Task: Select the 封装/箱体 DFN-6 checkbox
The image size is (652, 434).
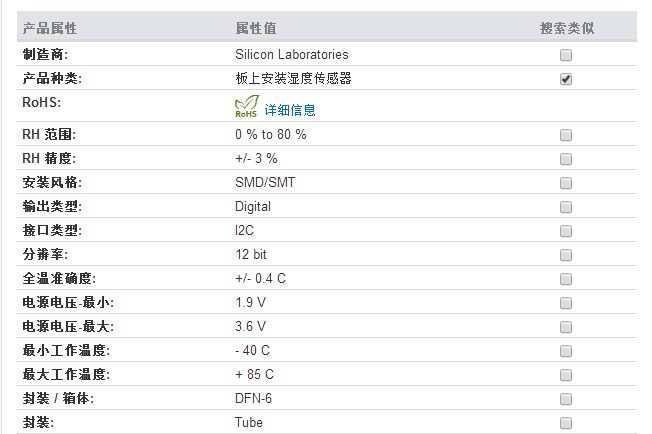Action: pyautogui.click(x=566, y=399)
